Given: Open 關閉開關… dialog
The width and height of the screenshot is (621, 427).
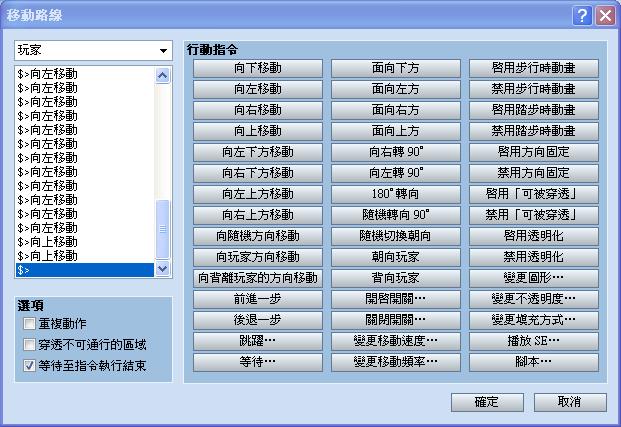Looking at the screenshot, I should click(x=396, y=320).
